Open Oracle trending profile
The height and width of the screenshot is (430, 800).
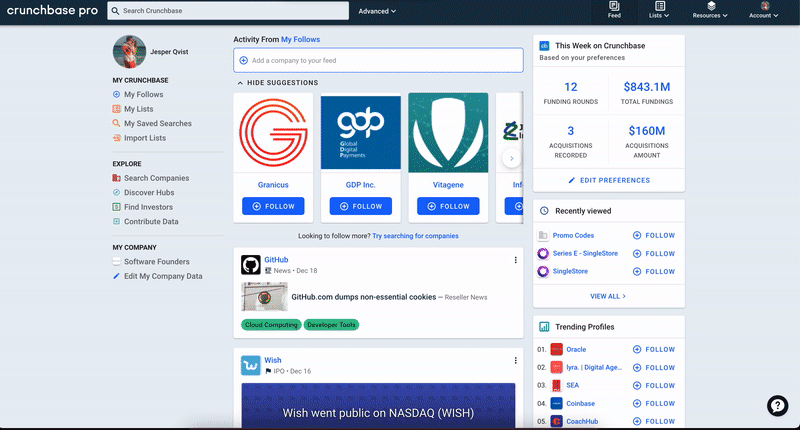(576, 349)
